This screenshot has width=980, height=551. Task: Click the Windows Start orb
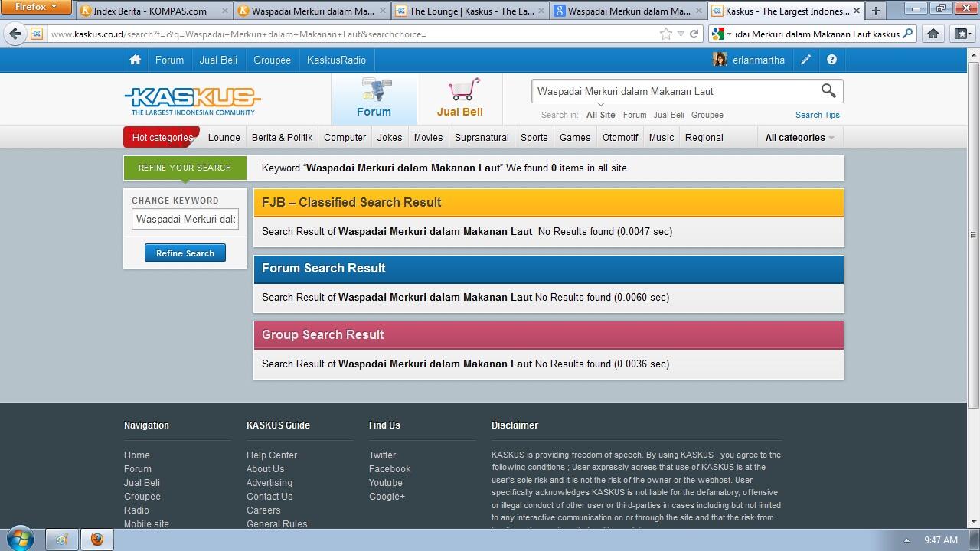(x=20, y=539)
